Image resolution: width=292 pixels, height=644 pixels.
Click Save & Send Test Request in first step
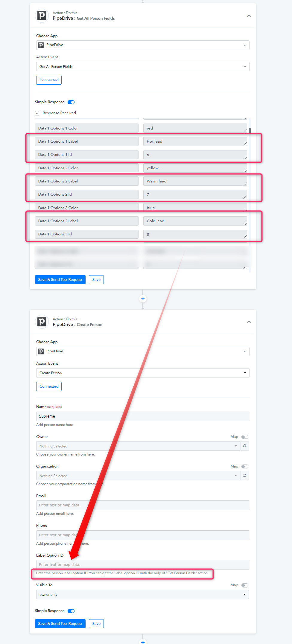[x=60, y=280]
